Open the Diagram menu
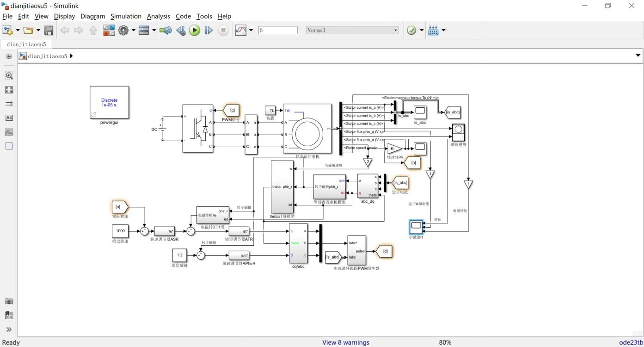This screenshot has height=347, width=644. pyautogui.click(x=93, y=16)
